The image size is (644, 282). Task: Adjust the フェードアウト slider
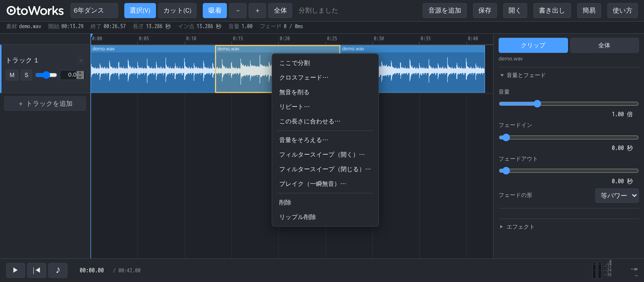tap(569, 171)
